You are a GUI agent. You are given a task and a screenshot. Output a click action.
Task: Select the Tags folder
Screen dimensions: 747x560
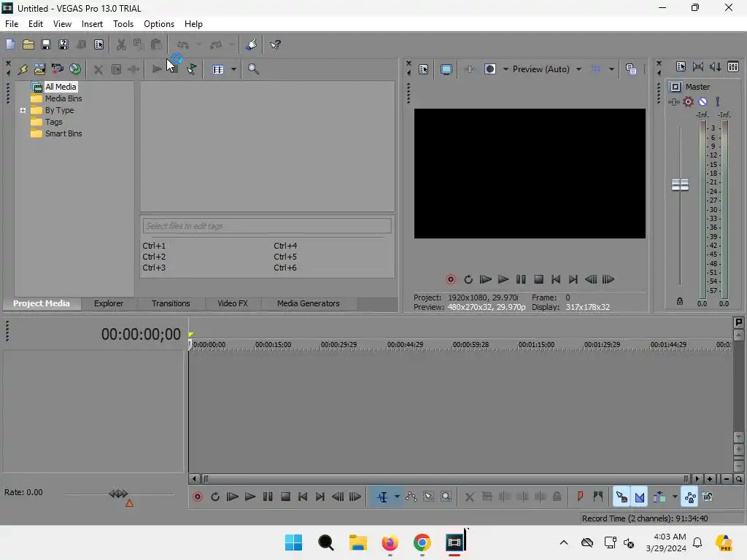point(53,122)
